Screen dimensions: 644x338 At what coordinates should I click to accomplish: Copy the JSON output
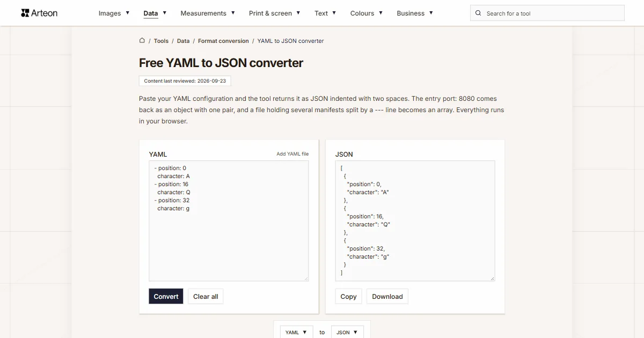(x=348, y=297)
